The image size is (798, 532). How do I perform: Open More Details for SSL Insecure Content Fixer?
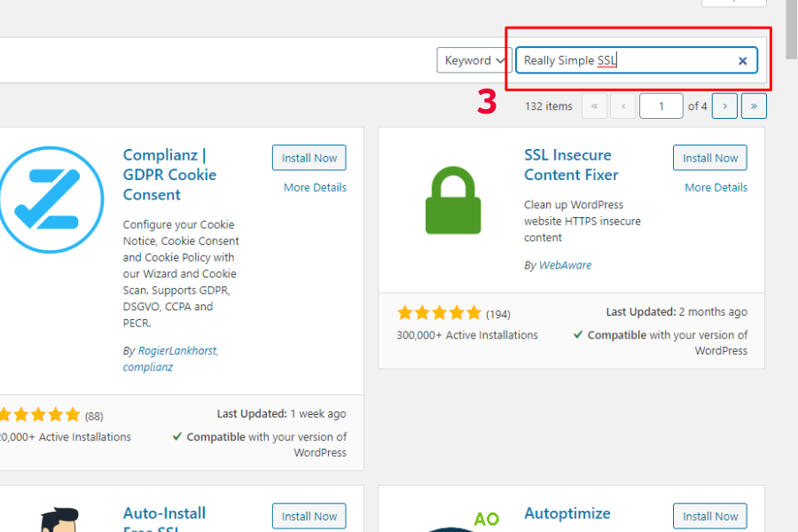pos(716,187)
